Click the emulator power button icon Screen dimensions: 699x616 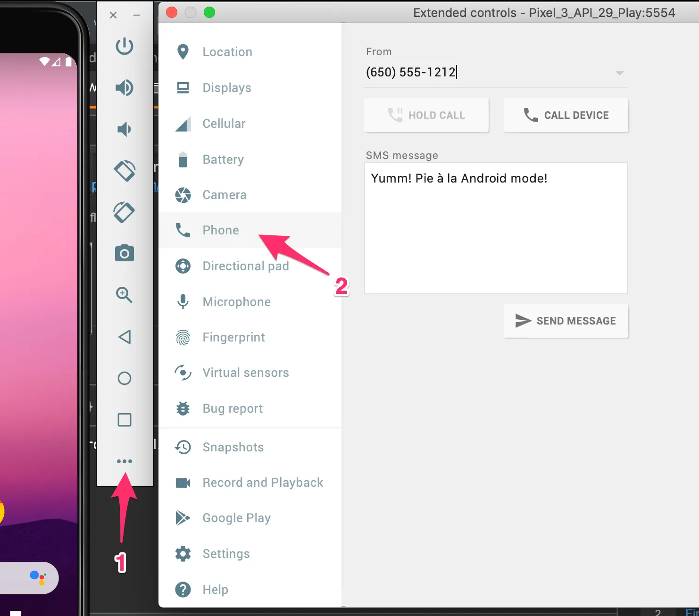click(x=125, y=46)
